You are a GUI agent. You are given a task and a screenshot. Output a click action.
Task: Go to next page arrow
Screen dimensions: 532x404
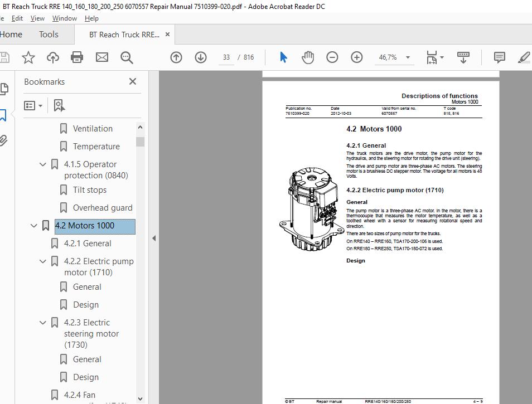pyautogui.click(x=201, y=57)
